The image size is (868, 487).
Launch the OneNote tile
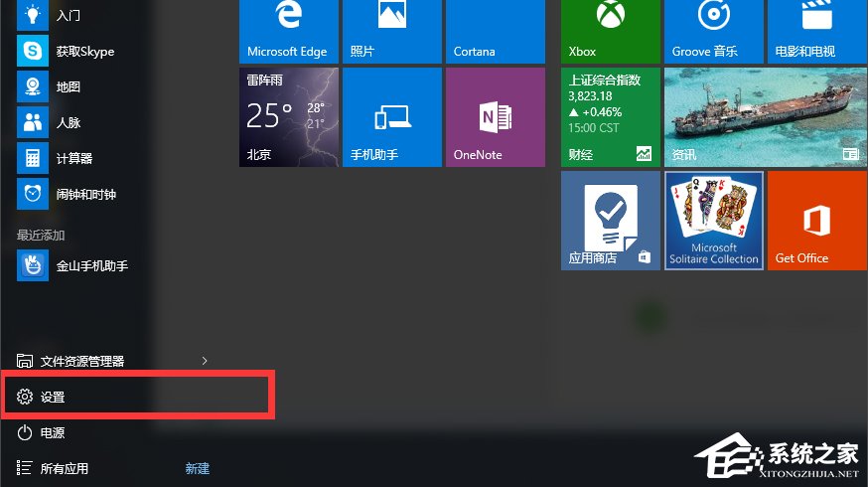(x=496, y=117)
